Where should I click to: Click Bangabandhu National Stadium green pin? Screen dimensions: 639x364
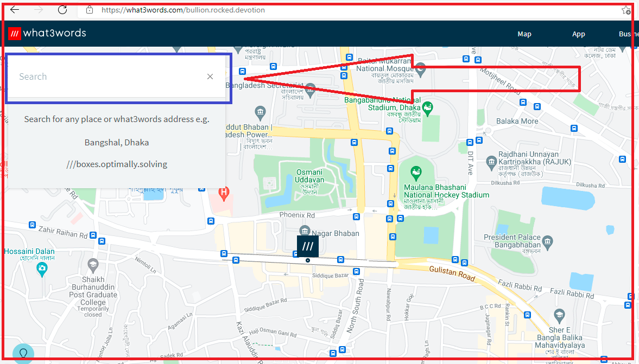click(x=427, y=108)
